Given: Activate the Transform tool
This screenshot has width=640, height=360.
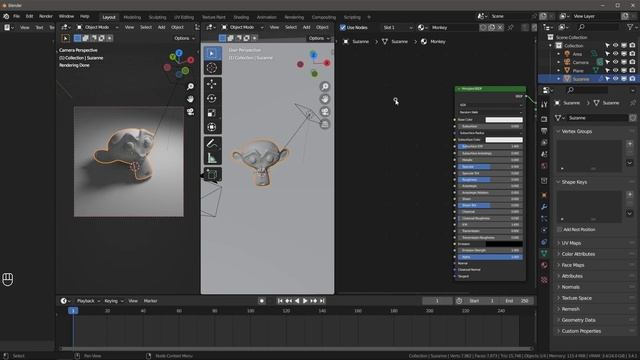Looking at the screenshot, I should click(212, 127).
